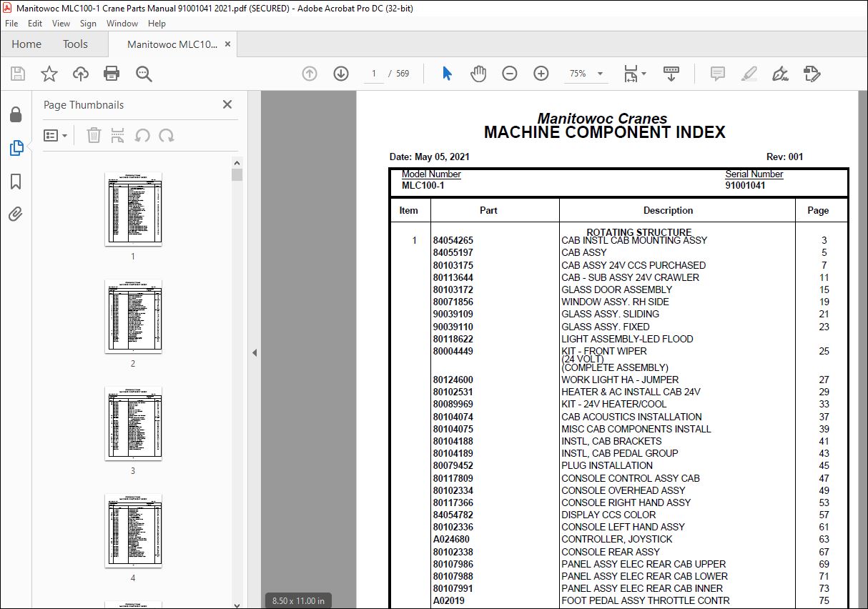This screenshot has width=868, height=609.
Task: Click description DISPLAY CCS COLOR
Action: coord(608,515)
